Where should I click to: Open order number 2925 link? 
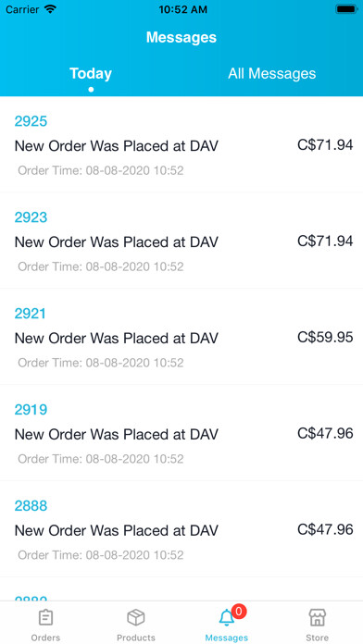point(31,121)
